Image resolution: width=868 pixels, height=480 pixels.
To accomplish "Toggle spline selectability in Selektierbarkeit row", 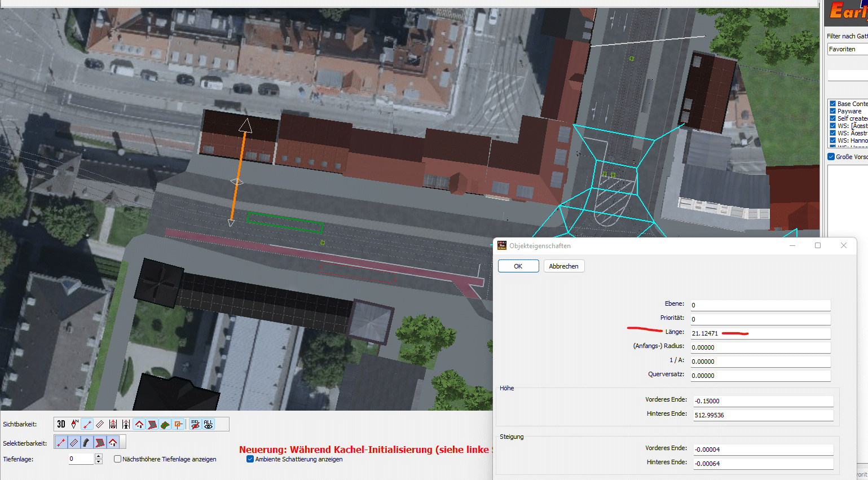I will (x=61, y=443).
